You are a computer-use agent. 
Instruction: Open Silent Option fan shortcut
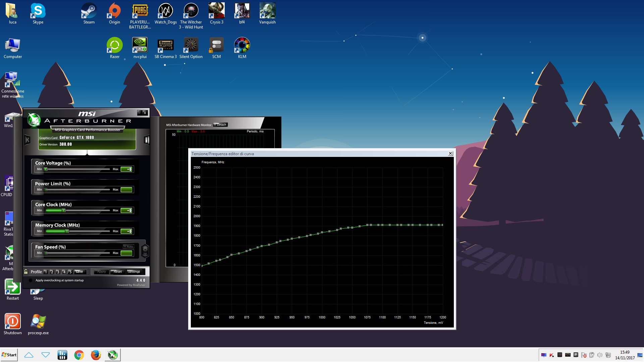click(x=191, y=48)
